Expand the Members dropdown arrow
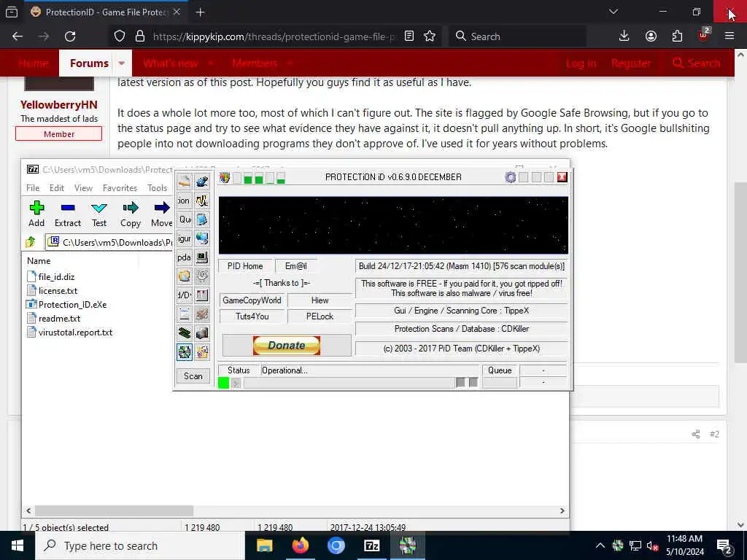The width and height of the screenshot is (747, 560). (x=290, y=63)
